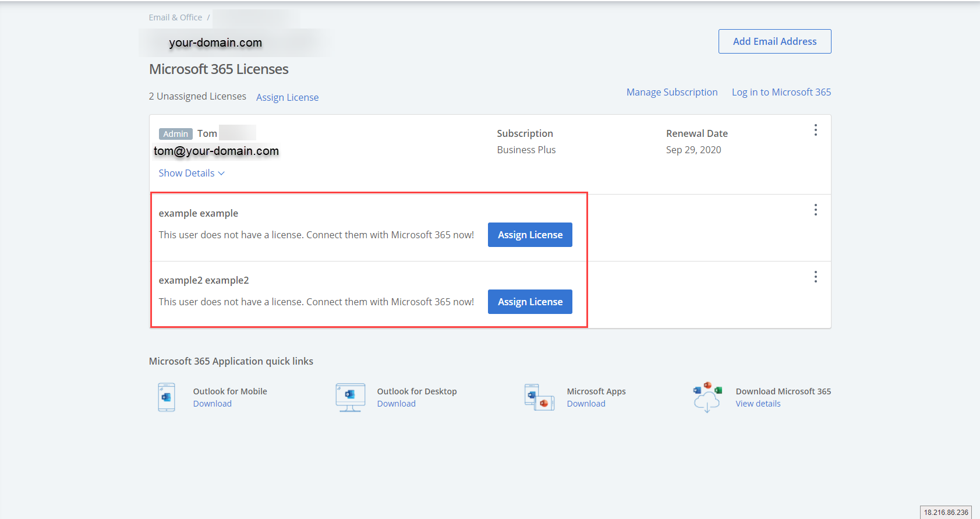Download Microsoft Apps

pyautogui.click(x=586, y=404)
